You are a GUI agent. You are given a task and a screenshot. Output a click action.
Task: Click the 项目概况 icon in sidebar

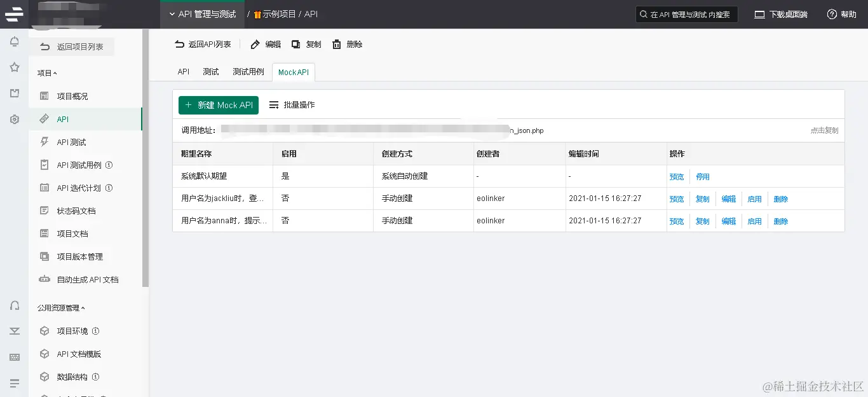(x=44, y=96)
